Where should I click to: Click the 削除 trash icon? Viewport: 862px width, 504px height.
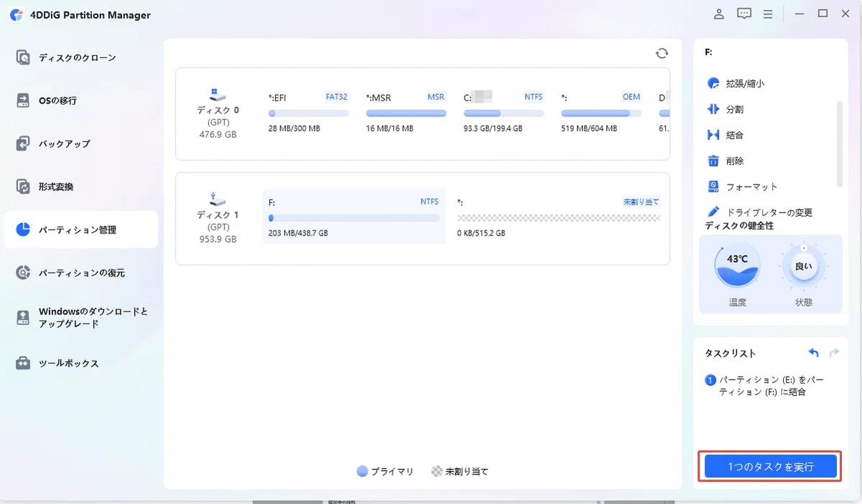point(713,161)
